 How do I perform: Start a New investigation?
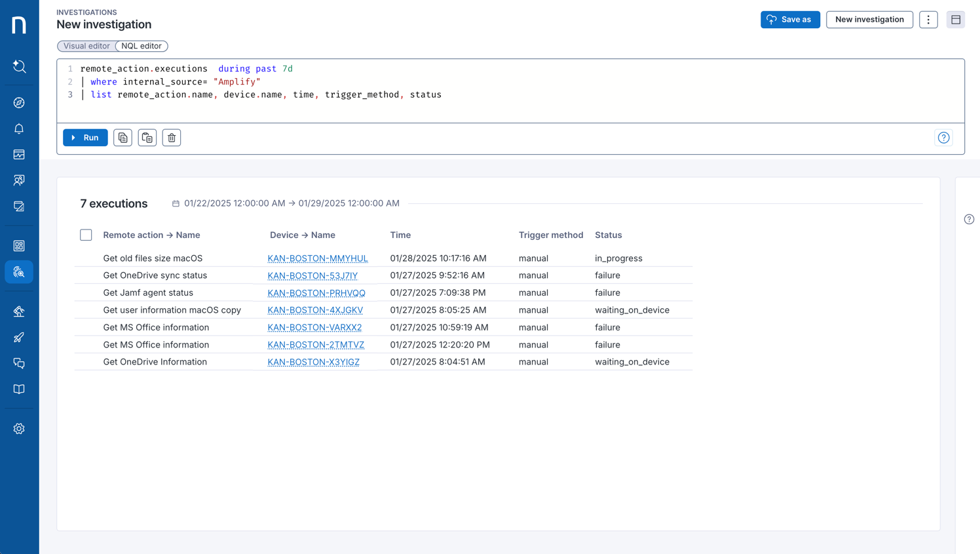(x=869, y=20)
